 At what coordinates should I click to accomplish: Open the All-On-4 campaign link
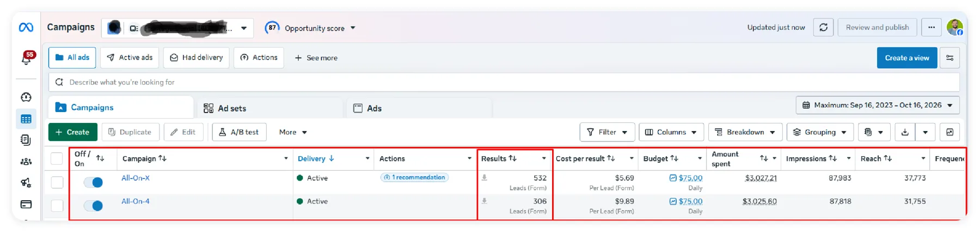pos(136,201)
